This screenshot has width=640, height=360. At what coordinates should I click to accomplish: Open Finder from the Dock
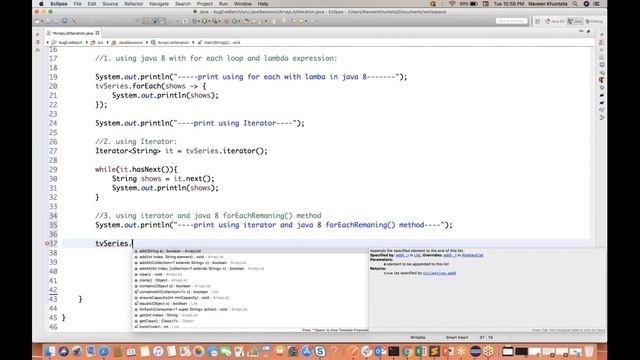tap(50, 351)
